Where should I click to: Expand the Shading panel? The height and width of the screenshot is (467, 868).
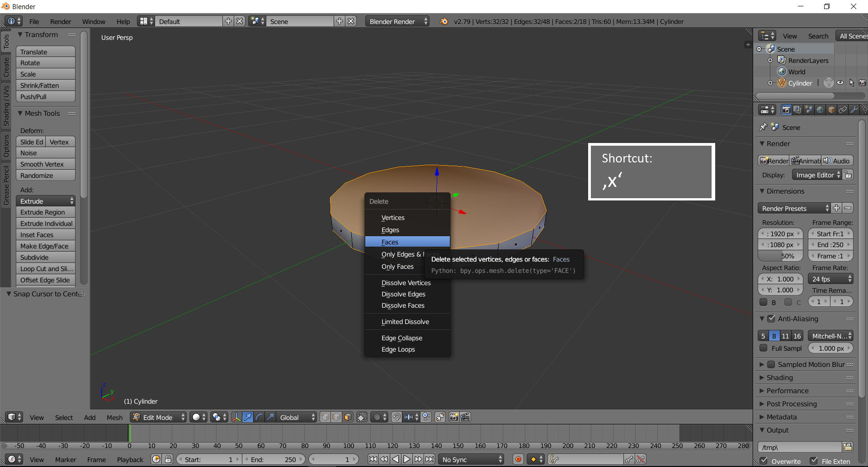point(762,377)
